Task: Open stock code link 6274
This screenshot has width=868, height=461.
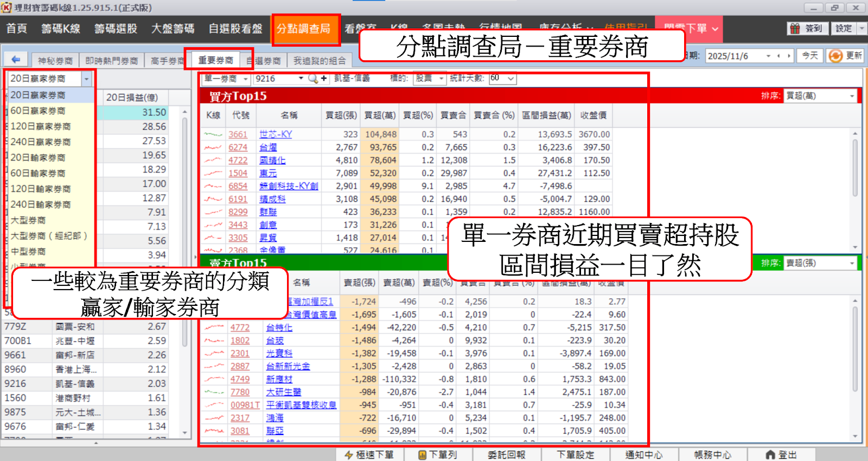Action: point(238,148)
